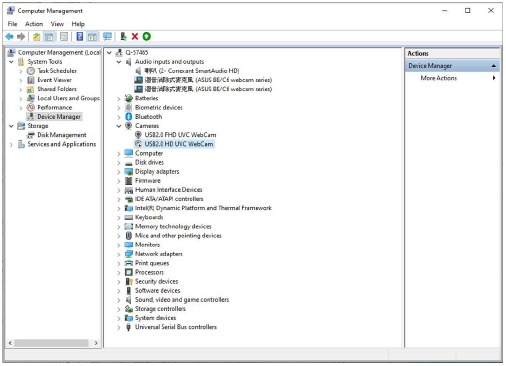Click the Task Scheduler clock icon
Screen dimensions: 506x366
(31, 71)
